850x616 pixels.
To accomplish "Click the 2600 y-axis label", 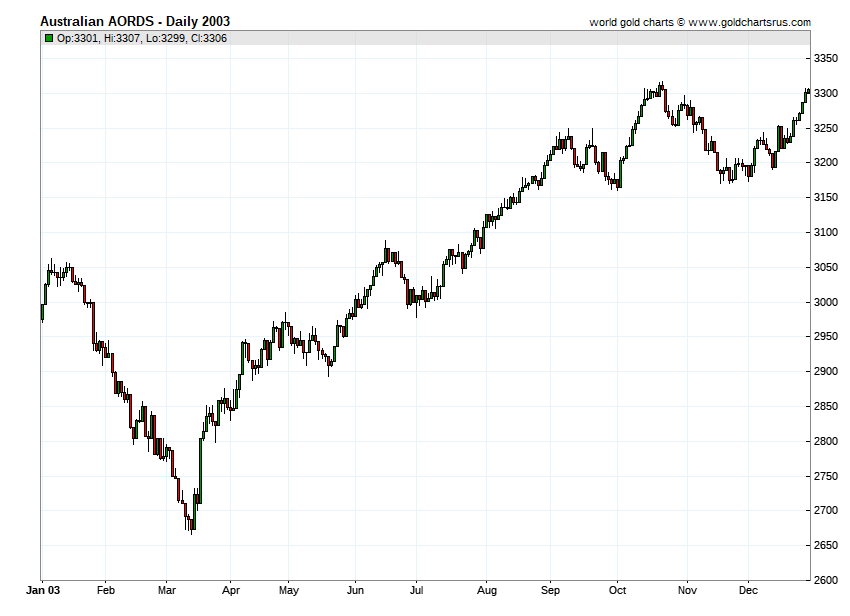I will pos(826,580).
